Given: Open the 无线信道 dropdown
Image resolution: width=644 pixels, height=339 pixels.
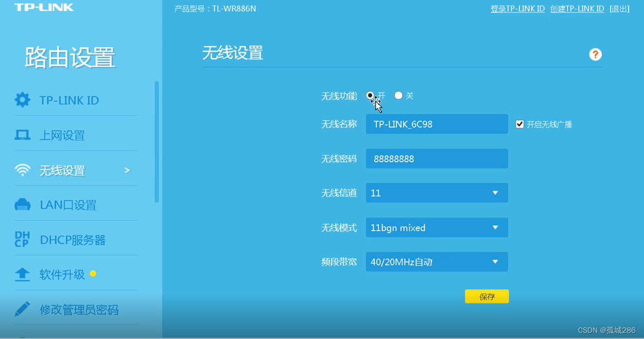Looking at the screenshot, I should click(437, 193).
